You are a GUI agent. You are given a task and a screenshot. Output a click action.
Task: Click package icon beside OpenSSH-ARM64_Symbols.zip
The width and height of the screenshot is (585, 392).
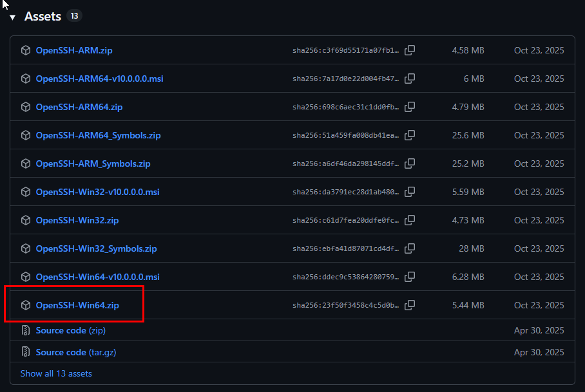coord(26,135)
